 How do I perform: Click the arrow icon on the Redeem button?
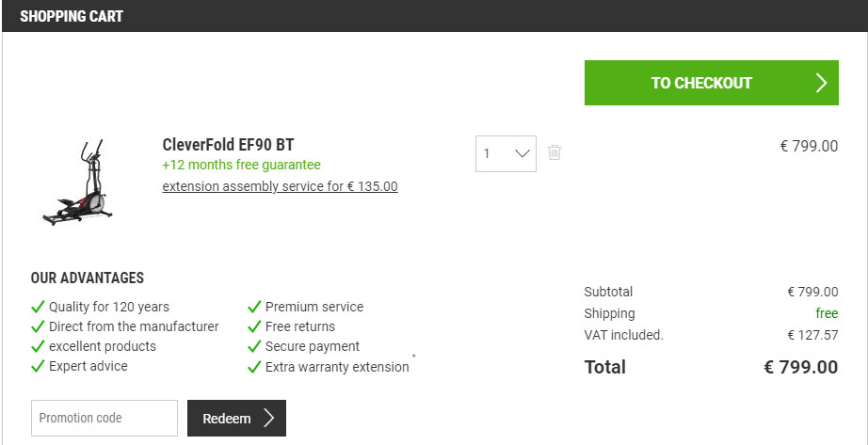click(269, 419)
